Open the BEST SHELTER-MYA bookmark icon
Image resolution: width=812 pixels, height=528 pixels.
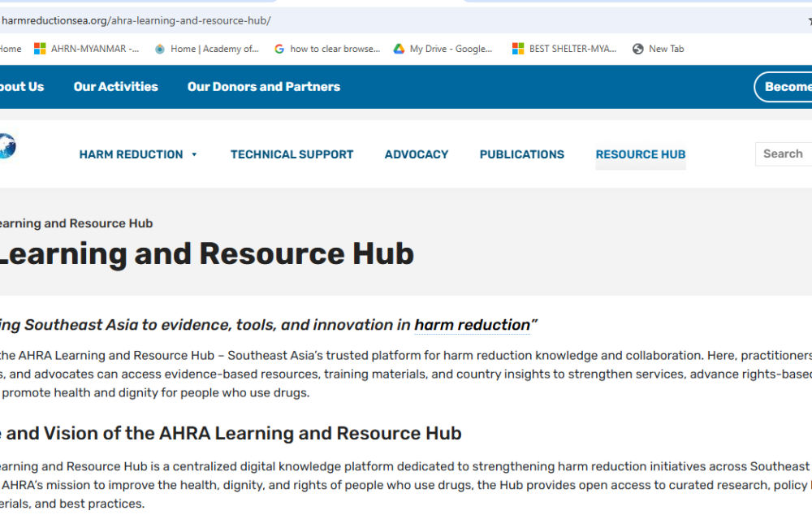[518, 49]
